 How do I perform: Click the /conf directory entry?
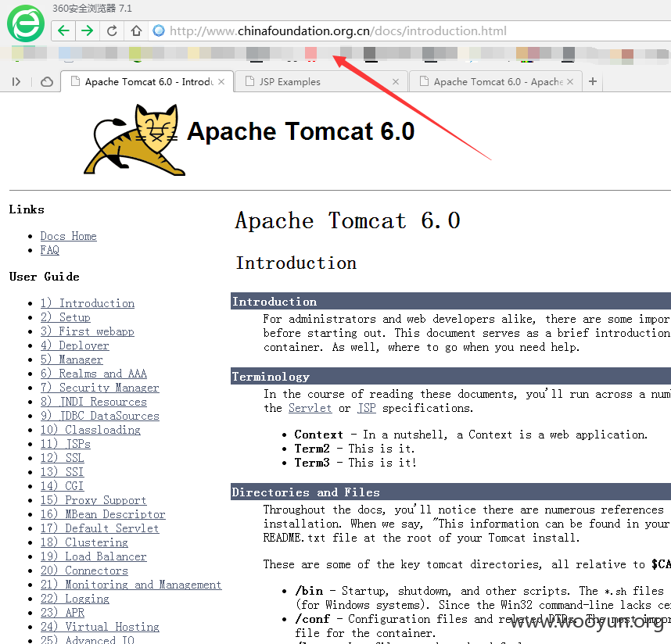coord(312,619)
